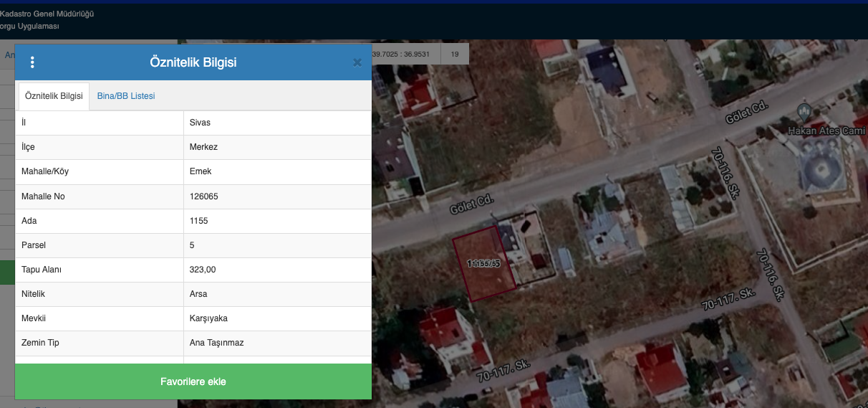The image size is (868, 408).
Task: Click the Zemin Tip value Ana Taşınmaz
Action: tap(217, 343)
